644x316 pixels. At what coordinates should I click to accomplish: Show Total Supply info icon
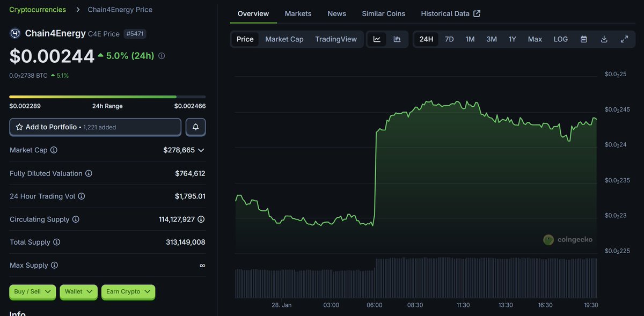pyautogui.click(x=56, y=242)
